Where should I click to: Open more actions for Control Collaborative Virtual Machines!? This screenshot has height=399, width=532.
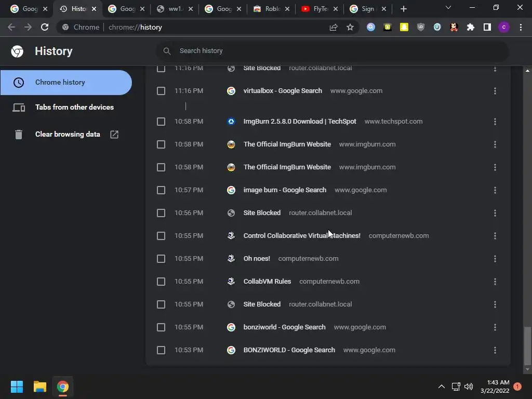[x=495, y=236]
